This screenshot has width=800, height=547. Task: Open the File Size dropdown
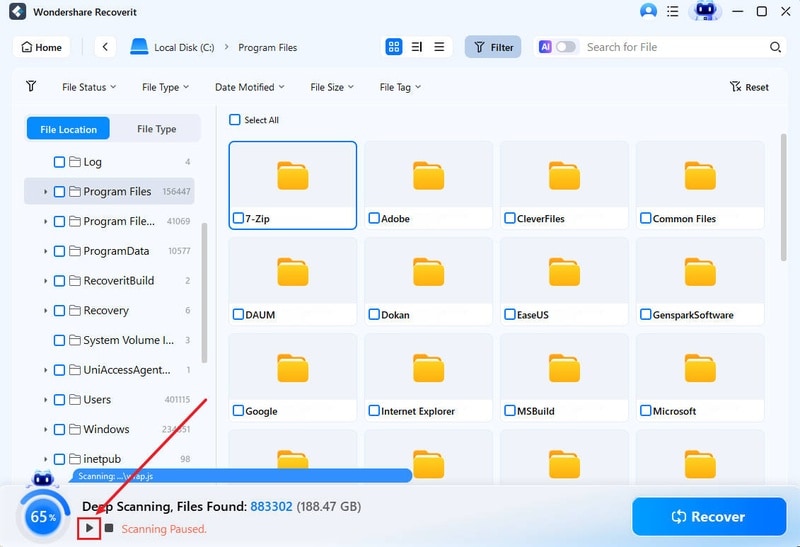[332, 87]
